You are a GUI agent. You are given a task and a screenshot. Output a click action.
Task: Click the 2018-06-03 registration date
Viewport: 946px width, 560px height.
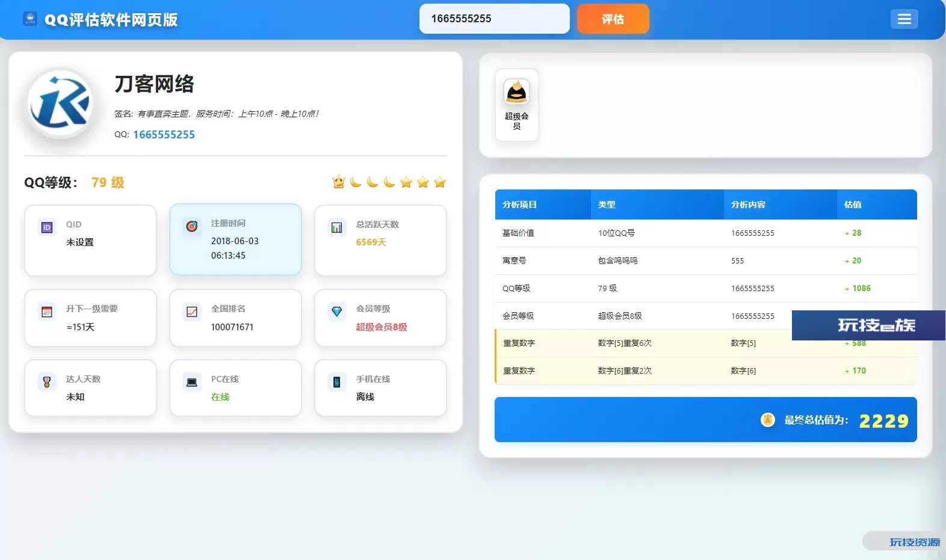click(235, 241)
